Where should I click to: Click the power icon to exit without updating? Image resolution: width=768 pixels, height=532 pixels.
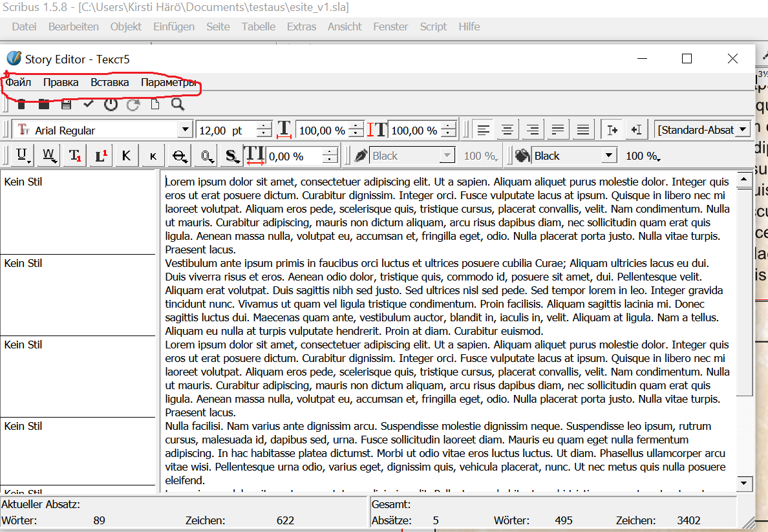tap(111, 104)
